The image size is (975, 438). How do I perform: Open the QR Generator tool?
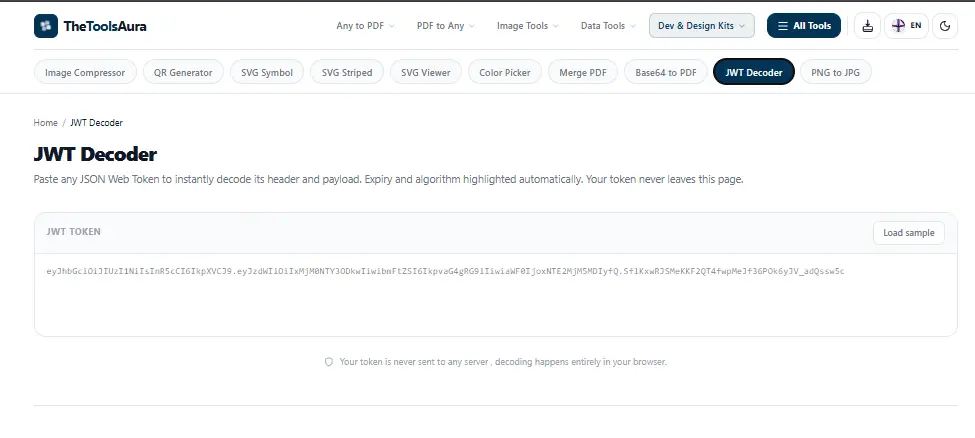[x=183, y=72]
